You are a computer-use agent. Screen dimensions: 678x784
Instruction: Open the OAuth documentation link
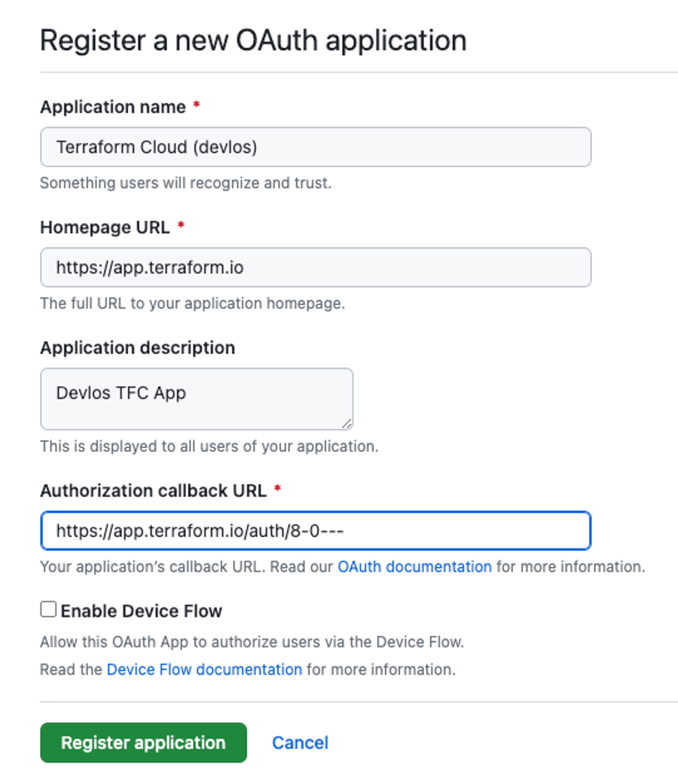point(414,567)
